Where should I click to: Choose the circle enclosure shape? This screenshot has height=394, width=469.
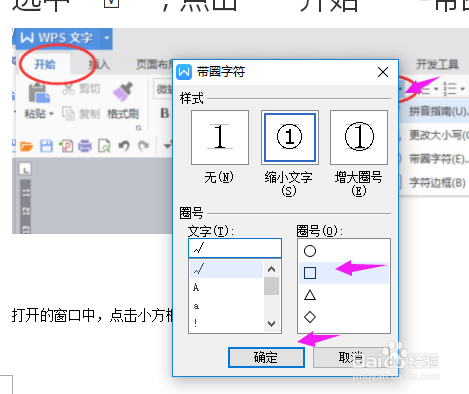coord(344,251)
